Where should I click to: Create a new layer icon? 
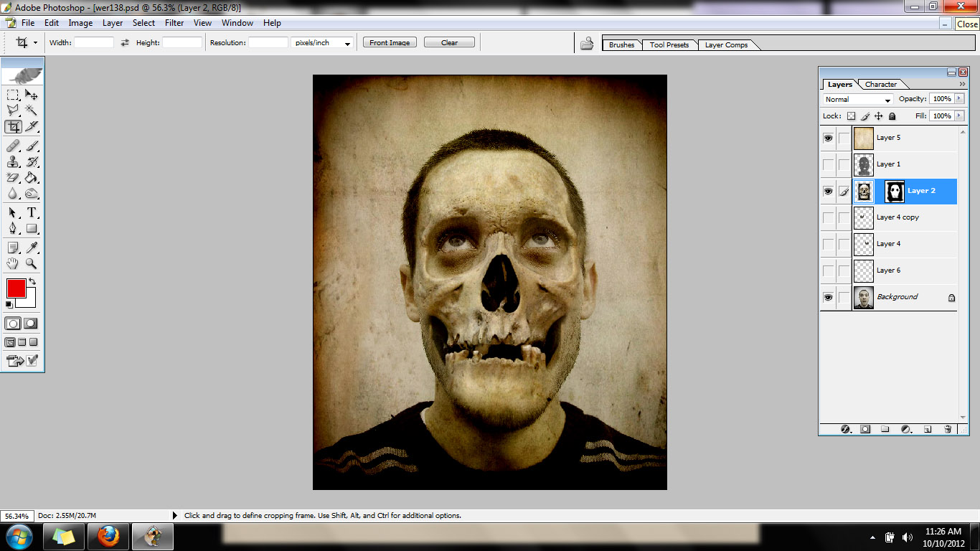coord(927,429)
